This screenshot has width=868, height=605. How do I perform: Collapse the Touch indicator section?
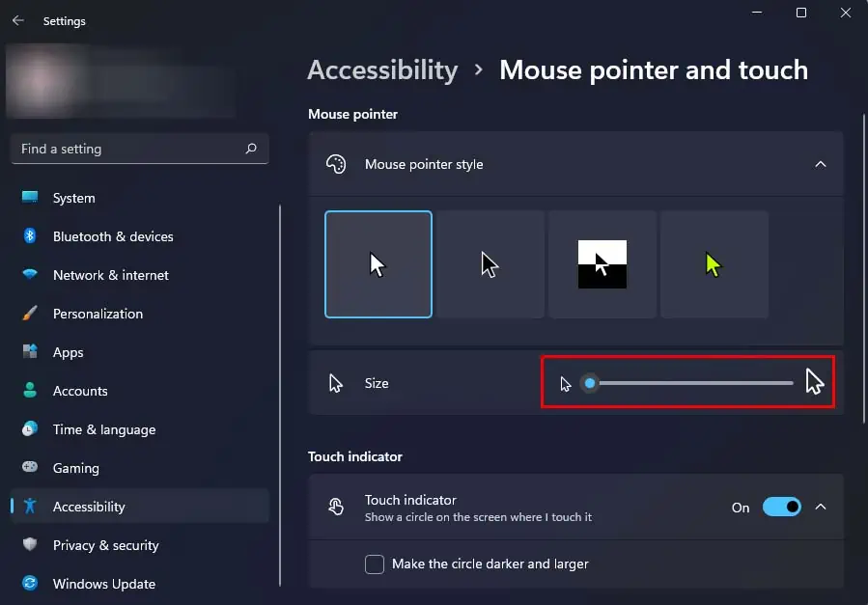(x=821, y=507)
